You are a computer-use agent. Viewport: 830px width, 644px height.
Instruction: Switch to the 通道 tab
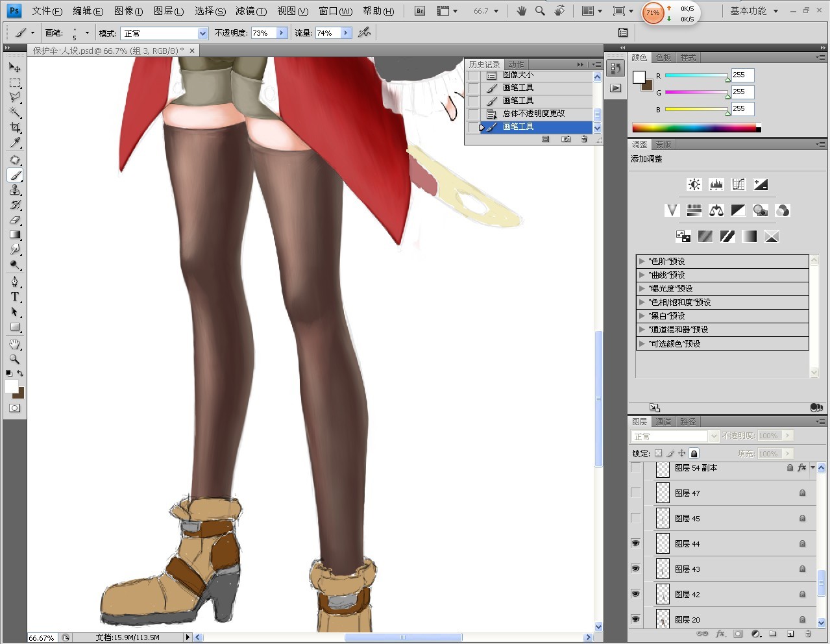point(663,421)
